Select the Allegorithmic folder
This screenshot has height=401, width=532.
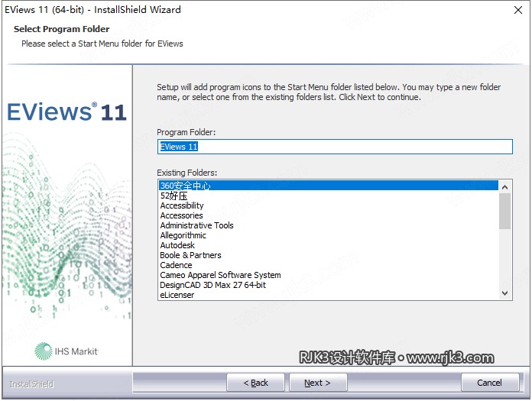(x=329, y=235)
